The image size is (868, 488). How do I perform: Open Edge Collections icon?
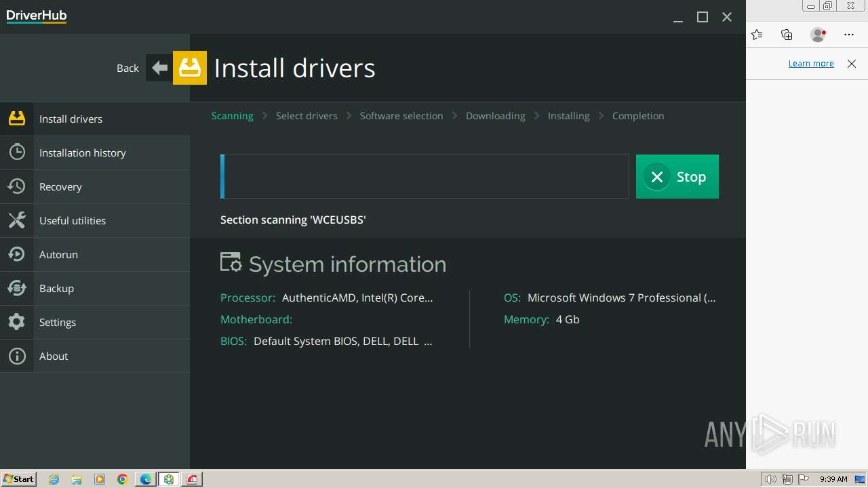click(x=787, y=35)
